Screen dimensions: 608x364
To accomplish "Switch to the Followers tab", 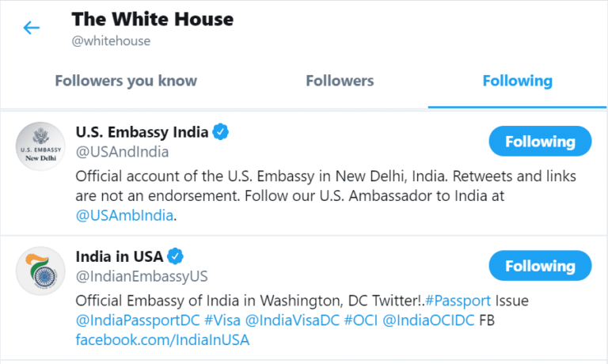I will 340,81.
